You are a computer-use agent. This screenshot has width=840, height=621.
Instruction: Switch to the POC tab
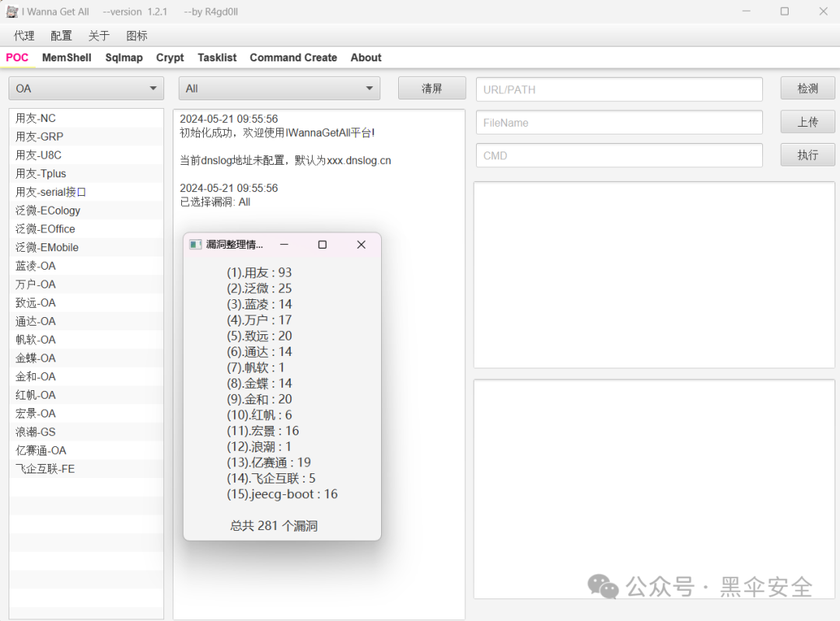17,58
